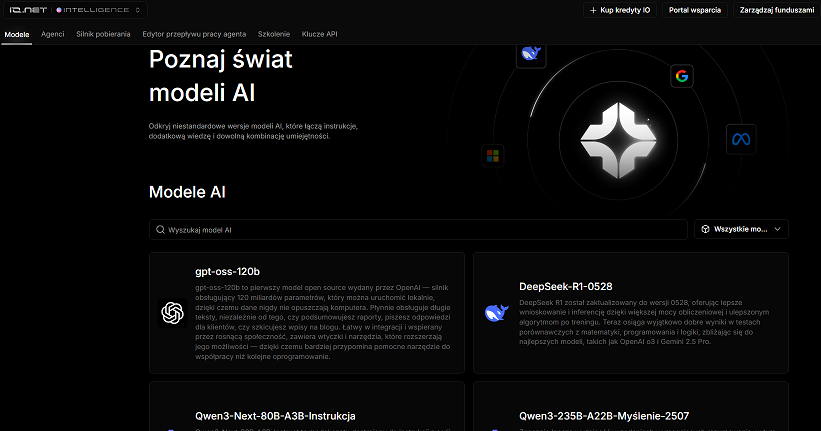Switch to the Agenci tab
Viewport: 821px width, 431px height.
point(53,34)
